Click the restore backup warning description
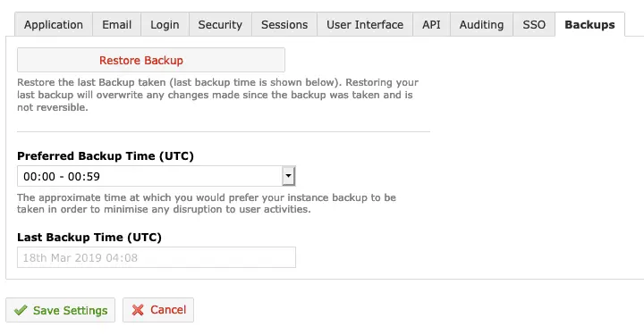The height and width of the screenshot is (335, 644). (x=217, y=95)
